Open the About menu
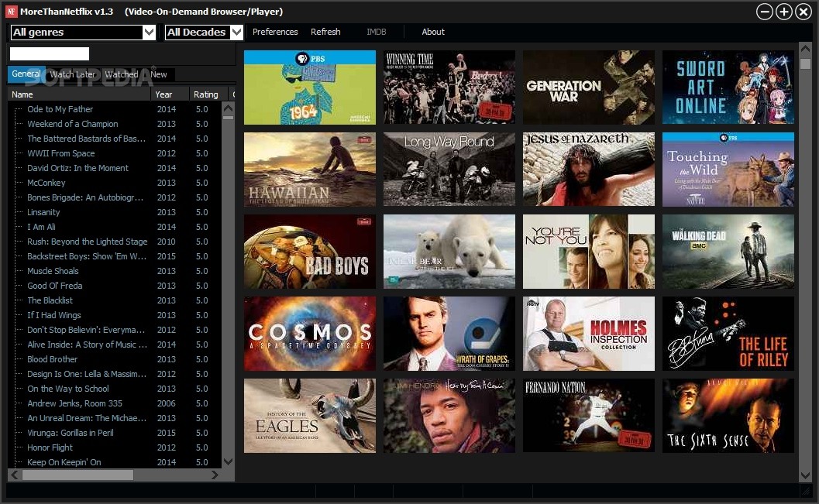 point(433,32)
